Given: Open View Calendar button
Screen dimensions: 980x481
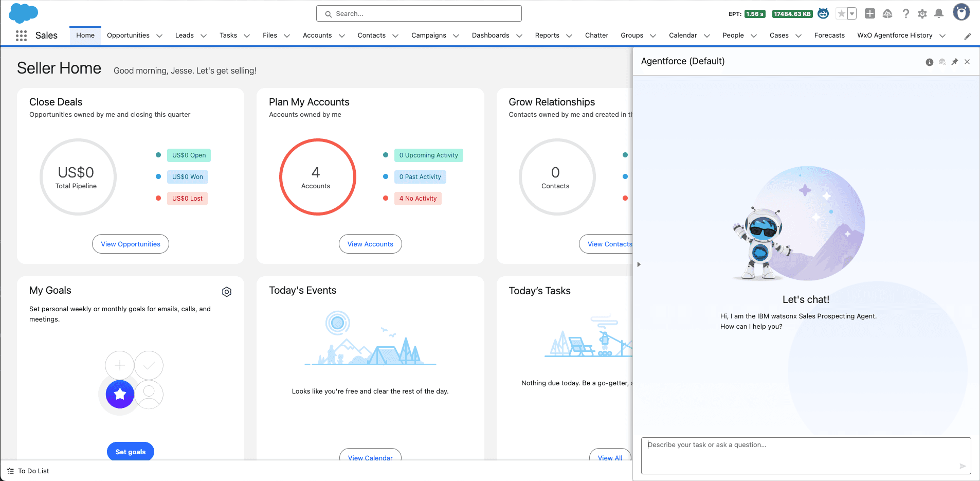Looking at the screenshot, I should pos(370,455).
